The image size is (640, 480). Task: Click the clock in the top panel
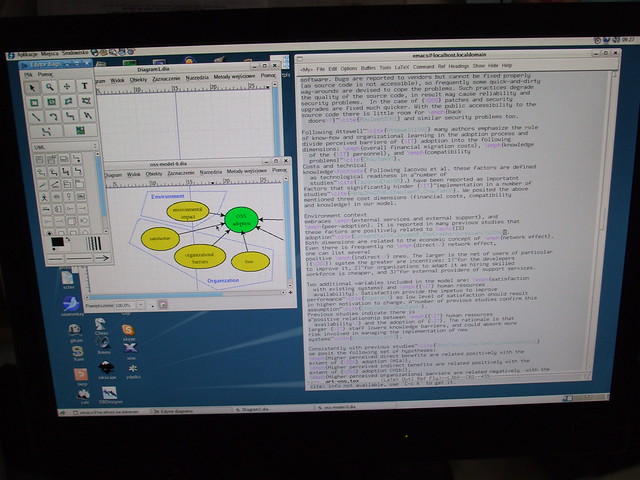point(629,40)
